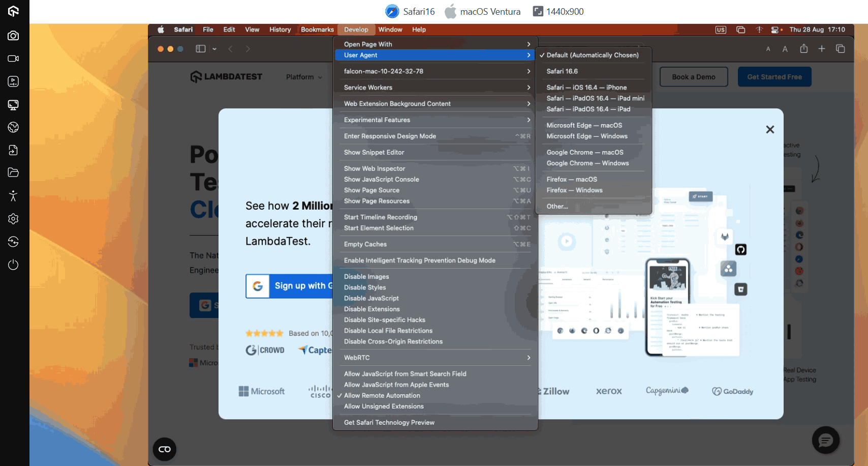Toggle Allow Remote Automation
This screenshot has height=466, width=868.
pyautogui.click(x=435, y=395)
